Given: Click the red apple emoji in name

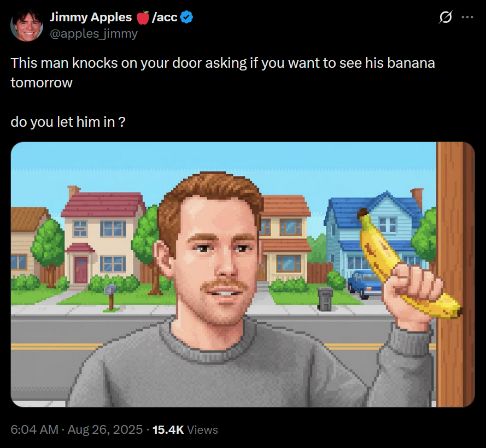Looking at the screenshot, I should coord(143,17).
